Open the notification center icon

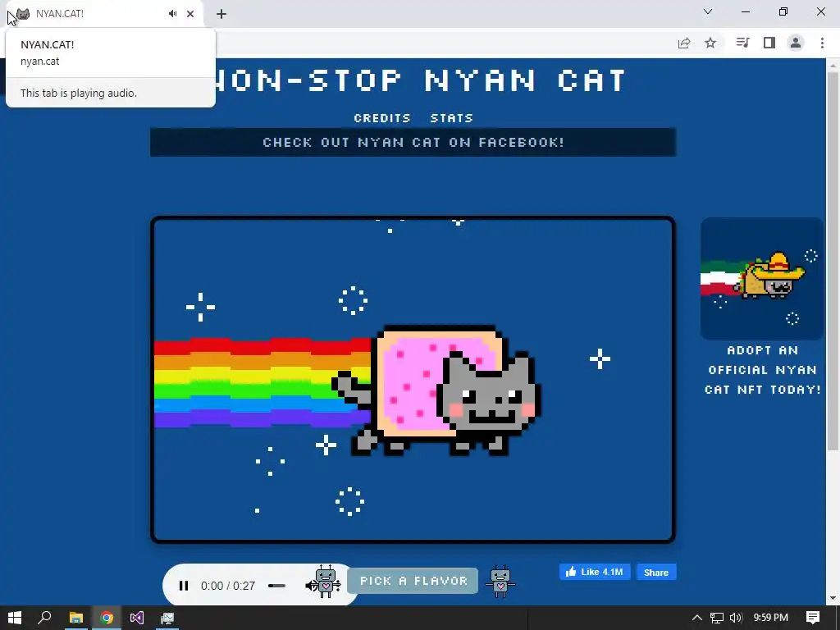(x=813, y=618)
